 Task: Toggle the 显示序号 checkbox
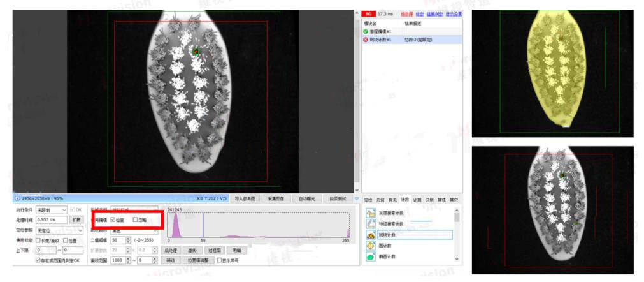(220, 260)
